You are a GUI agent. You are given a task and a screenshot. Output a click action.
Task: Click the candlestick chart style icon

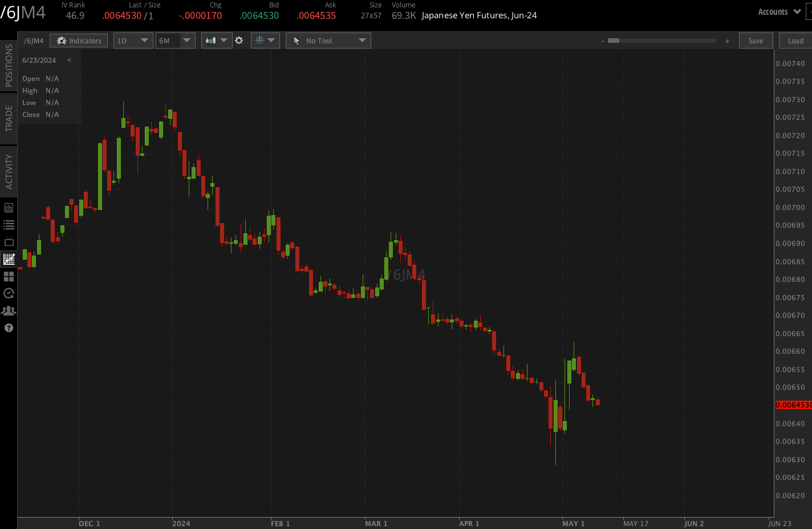[210, 41]
